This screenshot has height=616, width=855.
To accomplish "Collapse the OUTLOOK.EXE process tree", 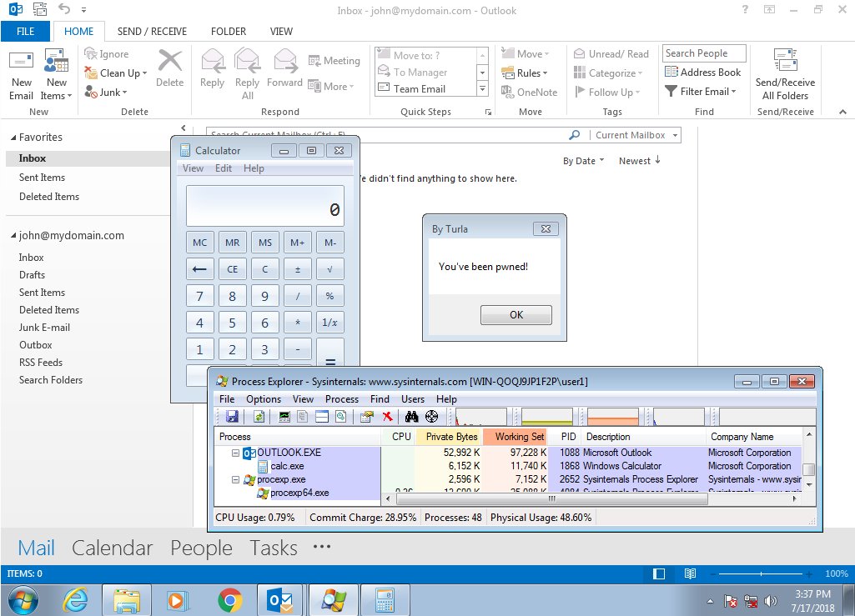I will click(235, 453).
